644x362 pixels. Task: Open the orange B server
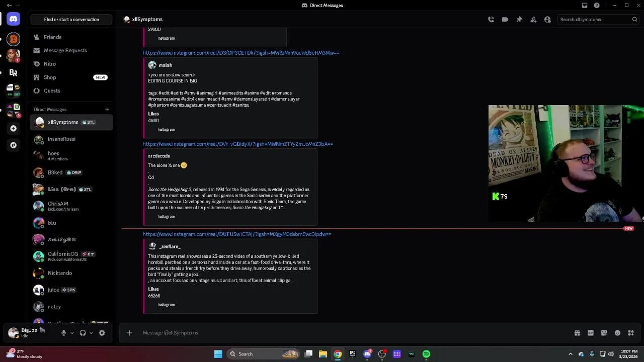click(x=14, y=39)
